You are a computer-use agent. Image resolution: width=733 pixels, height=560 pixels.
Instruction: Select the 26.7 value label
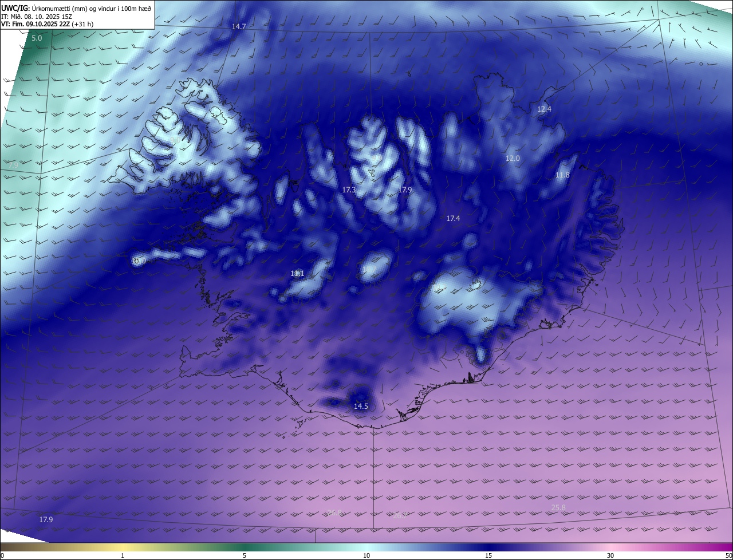click(400, 516)
